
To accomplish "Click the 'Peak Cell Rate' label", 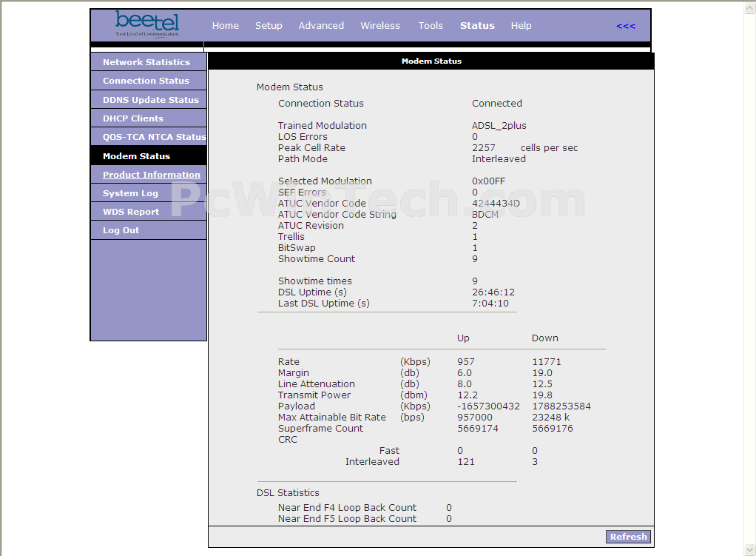I will pos(311,147).
